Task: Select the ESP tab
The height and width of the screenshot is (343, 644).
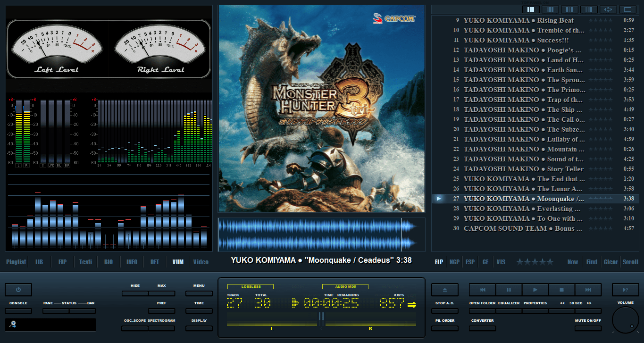Action: point(470,262)
